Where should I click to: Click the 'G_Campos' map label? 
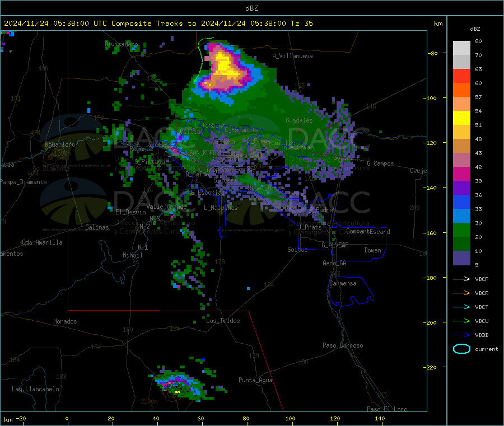coord(381,163)
